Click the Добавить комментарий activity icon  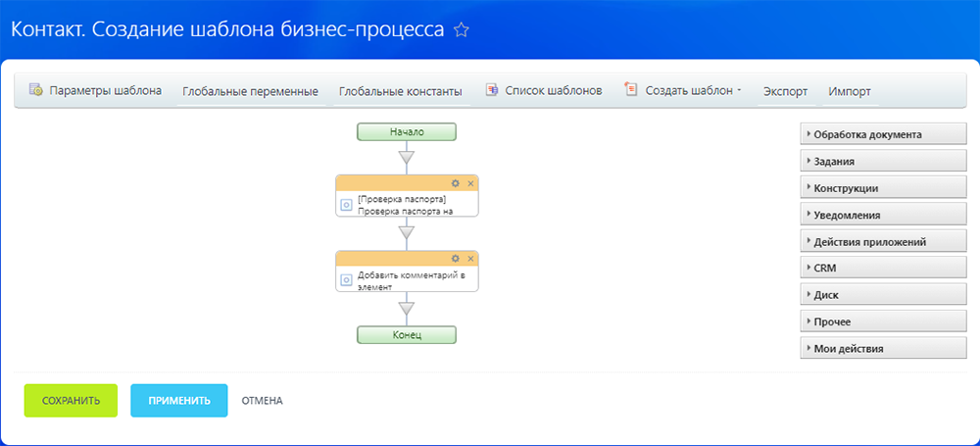pyautogui.click(x=346, y=280)
